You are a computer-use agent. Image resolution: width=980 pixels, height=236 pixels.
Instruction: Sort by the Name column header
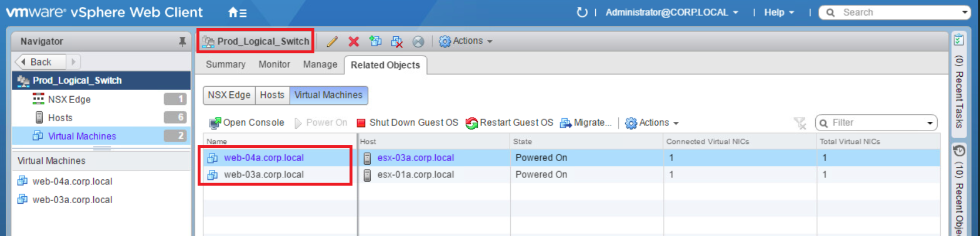[x=280, y=141]
